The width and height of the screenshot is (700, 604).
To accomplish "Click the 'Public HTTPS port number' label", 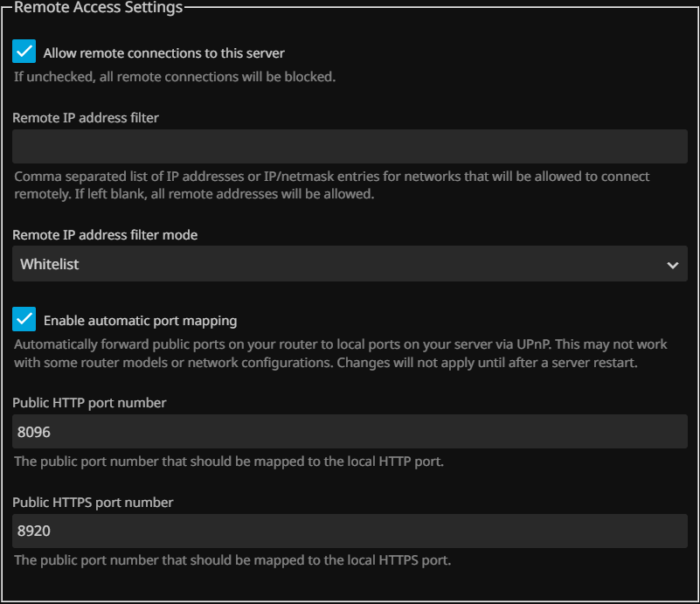I will [x=93, y=503].
